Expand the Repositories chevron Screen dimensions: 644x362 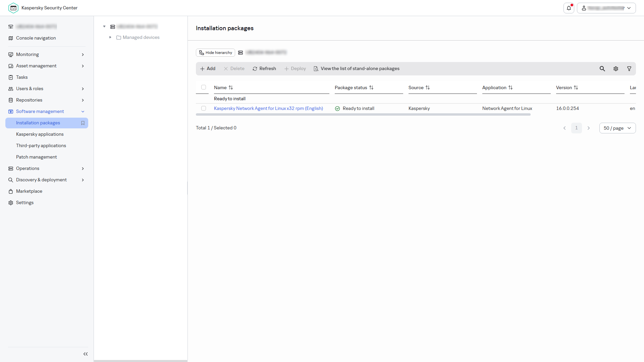(83, 100)
